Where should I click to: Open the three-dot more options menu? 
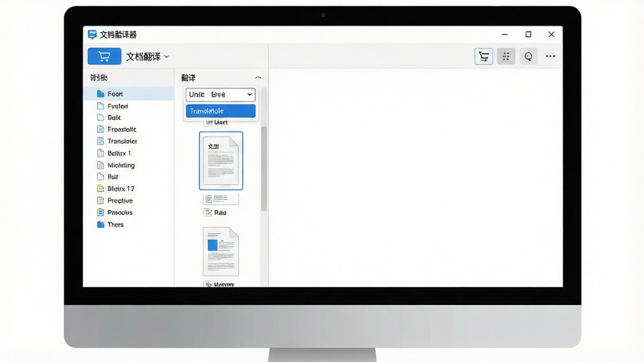tap(550, 56)
